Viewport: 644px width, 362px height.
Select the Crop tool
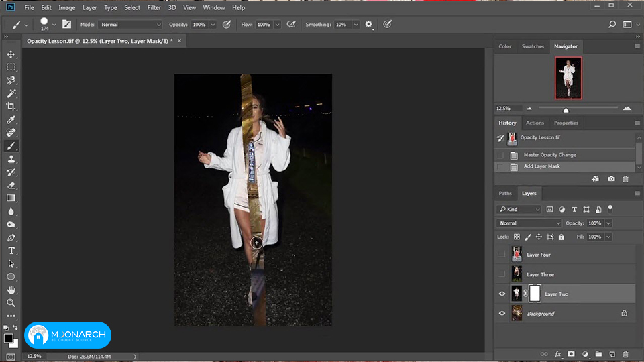click(11, 107)
